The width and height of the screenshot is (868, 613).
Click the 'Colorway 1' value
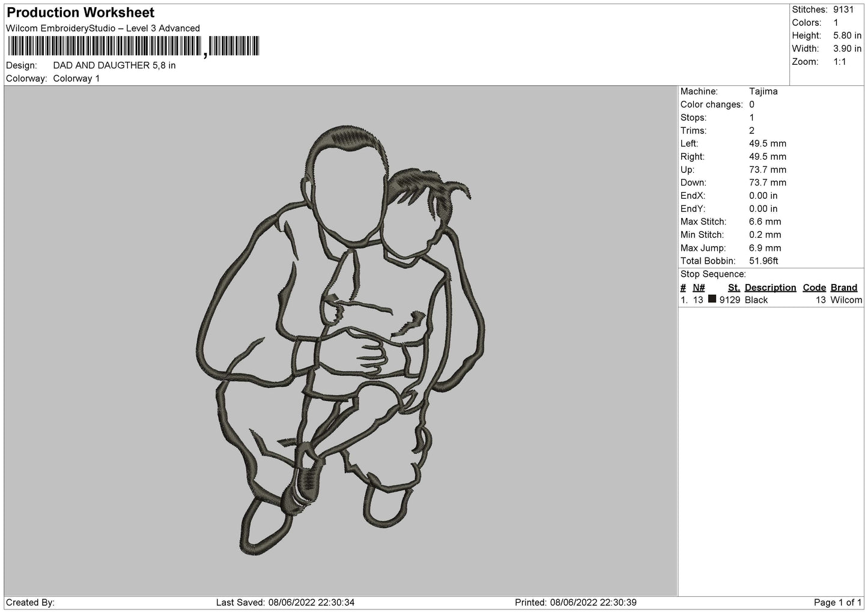(x=76, y=79)
